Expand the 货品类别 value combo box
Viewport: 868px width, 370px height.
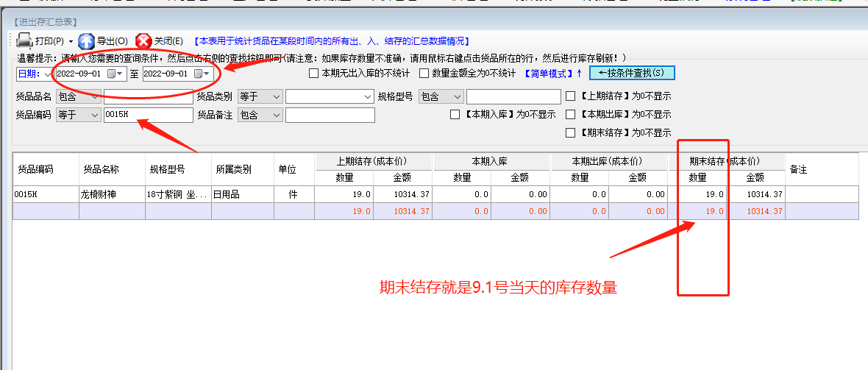pos(330,96)
